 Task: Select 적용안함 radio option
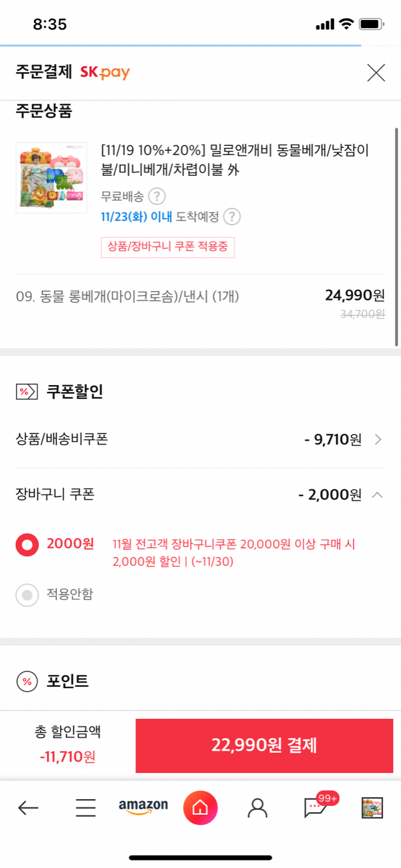point(27,595)
